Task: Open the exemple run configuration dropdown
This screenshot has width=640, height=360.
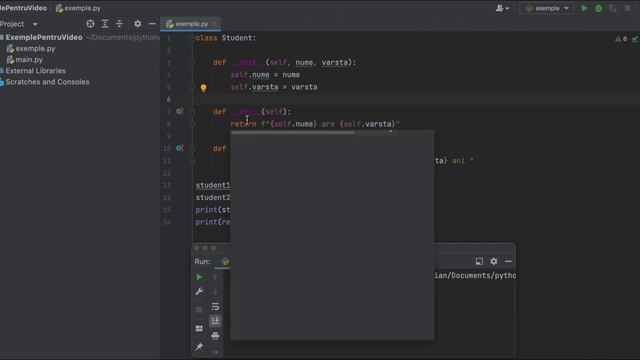Action: (x=547, y=8)
